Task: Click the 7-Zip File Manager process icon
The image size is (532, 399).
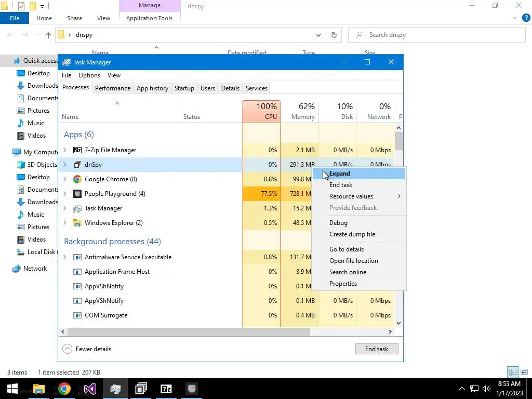Action: pos(77,150)
